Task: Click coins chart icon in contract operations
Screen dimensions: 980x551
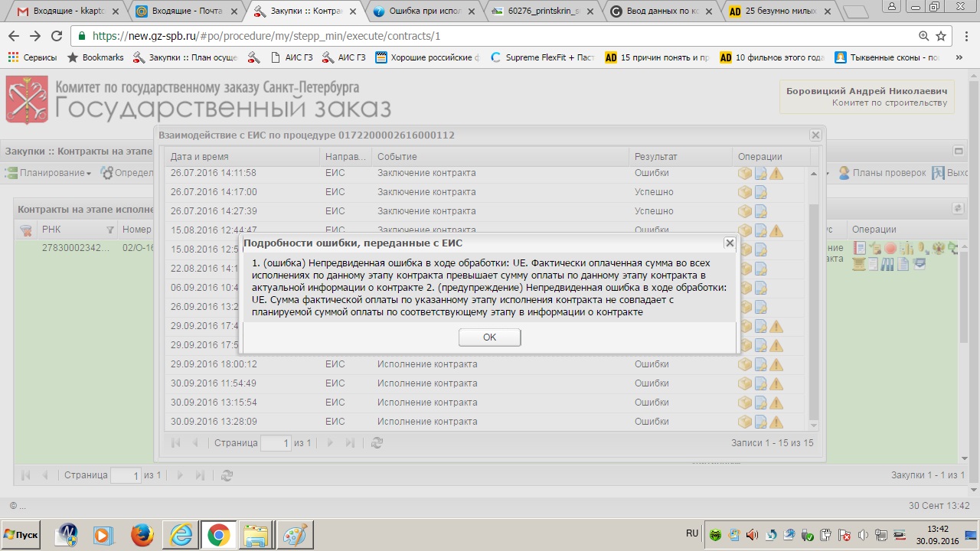Action: pyautogui.click(x=906, y=248)
